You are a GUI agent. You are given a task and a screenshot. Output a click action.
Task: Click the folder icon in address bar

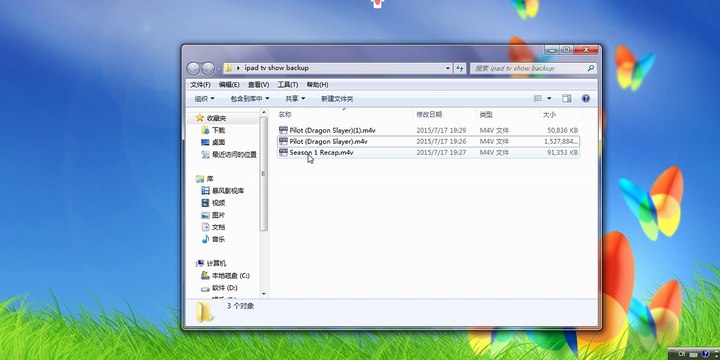click(228, 68)
